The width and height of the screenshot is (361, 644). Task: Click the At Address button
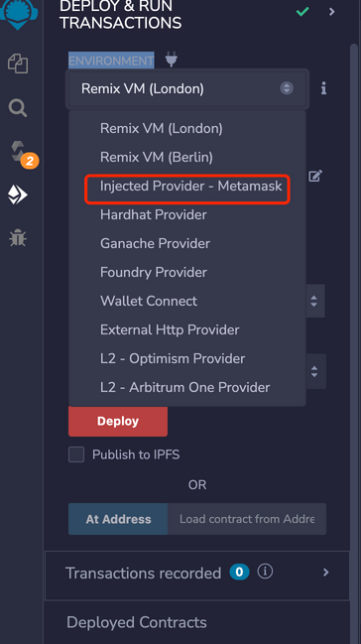click(118, 519)
